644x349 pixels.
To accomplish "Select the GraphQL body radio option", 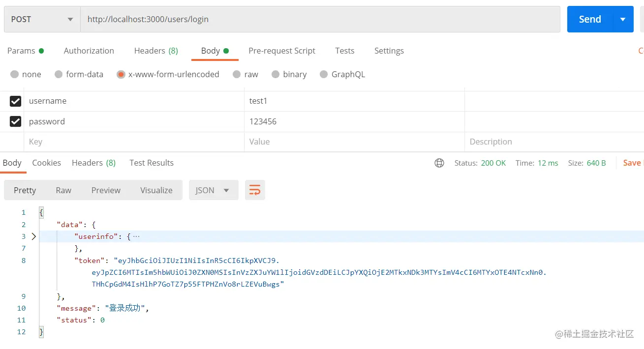I will (324, 74).
